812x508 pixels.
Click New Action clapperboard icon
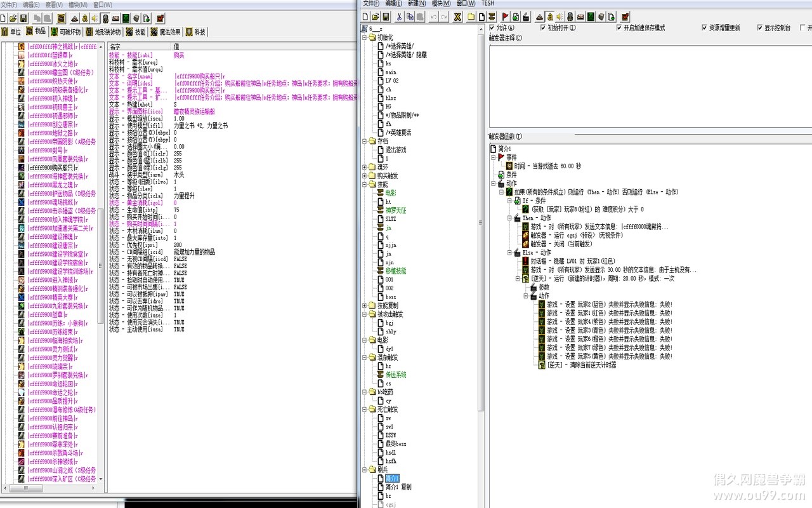pos(526,17)
